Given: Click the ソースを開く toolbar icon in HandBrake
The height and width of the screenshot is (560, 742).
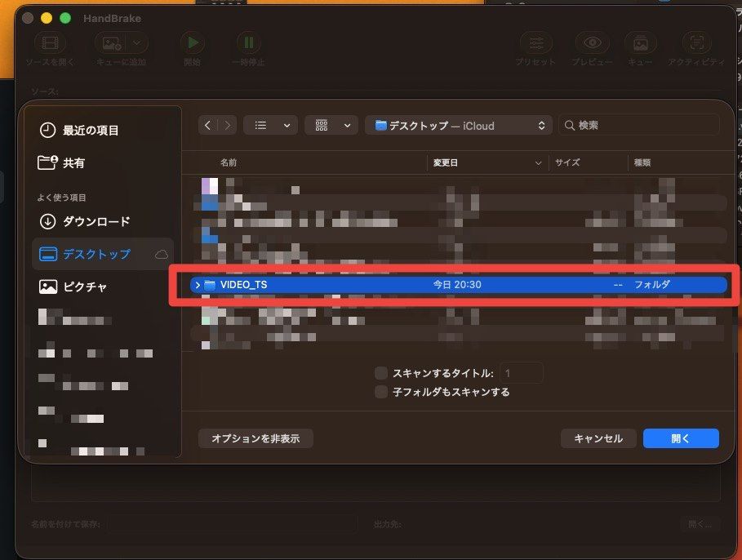Looking at the screenshot, I should (x=50, y=43).
